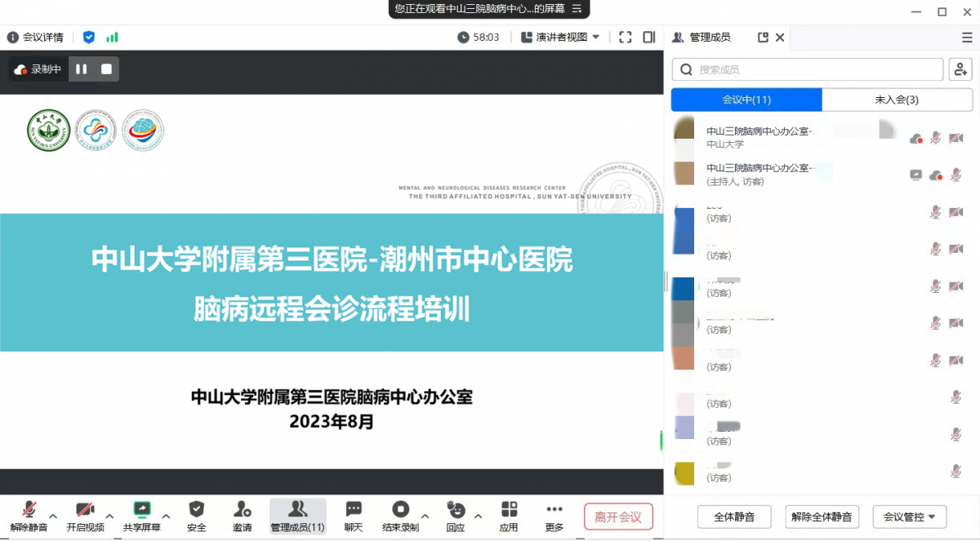Image resolution: width=980 pixels, height=541 pixels.
Task: Click the screen-sharing icon in the 主持人 row
Action: coord(915,175)
